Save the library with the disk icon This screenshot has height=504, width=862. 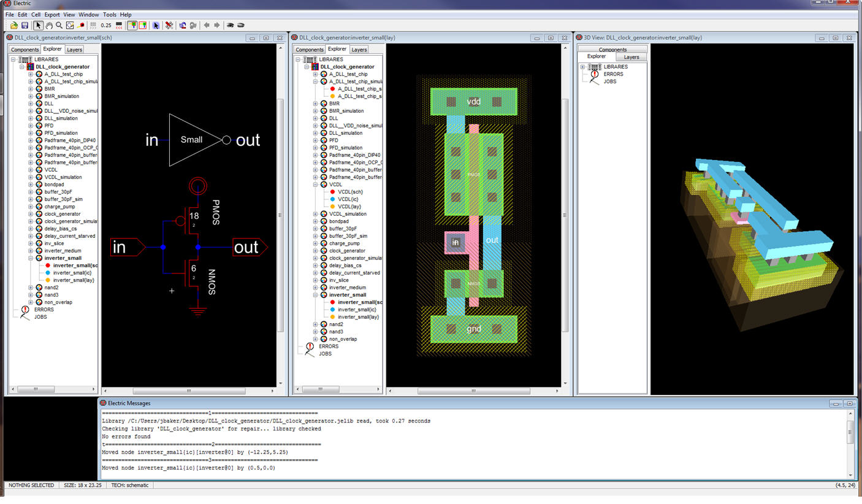[25, 25]
